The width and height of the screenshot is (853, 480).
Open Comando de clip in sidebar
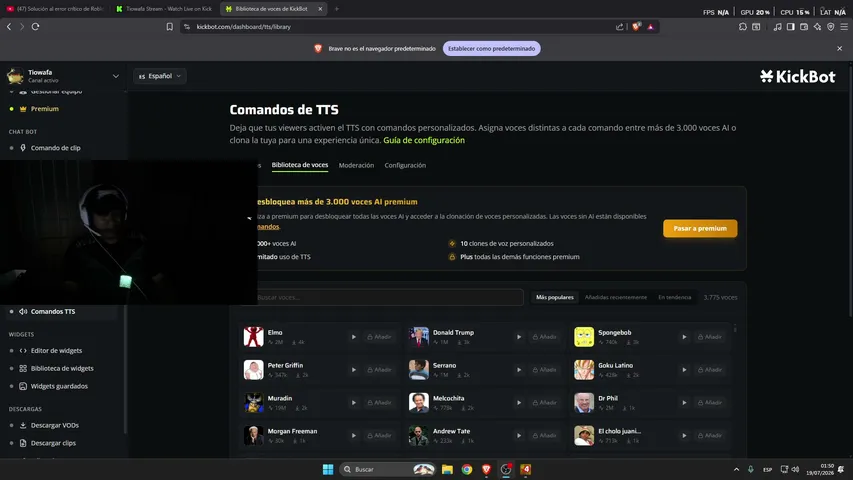[55, 148]
